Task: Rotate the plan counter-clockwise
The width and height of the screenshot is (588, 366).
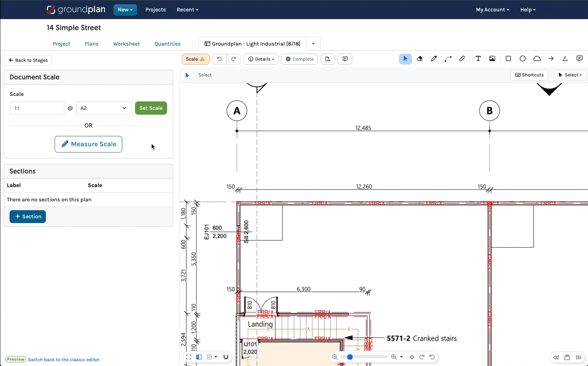Action: pyautogui.click(x=432, y=357)
